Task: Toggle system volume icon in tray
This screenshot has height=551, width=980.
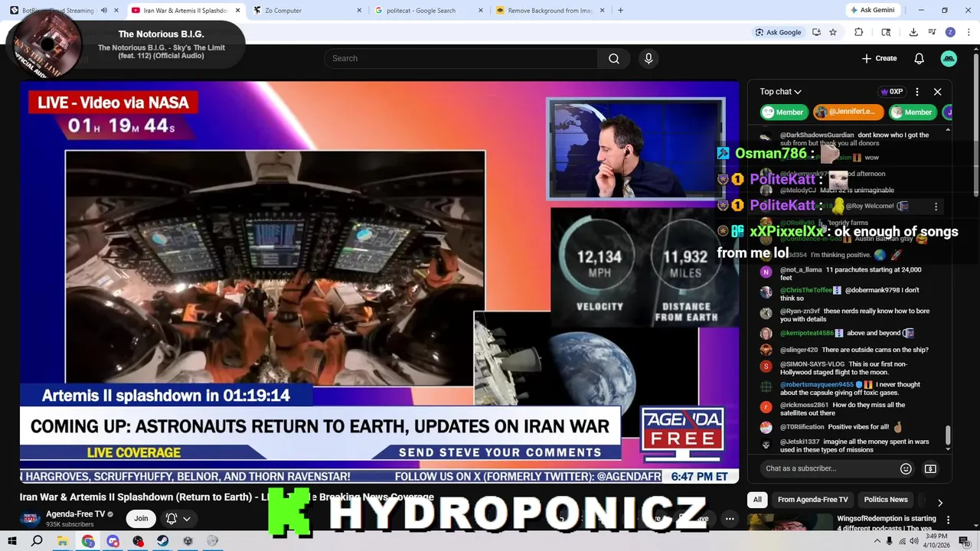Action: tap(913, 541)
